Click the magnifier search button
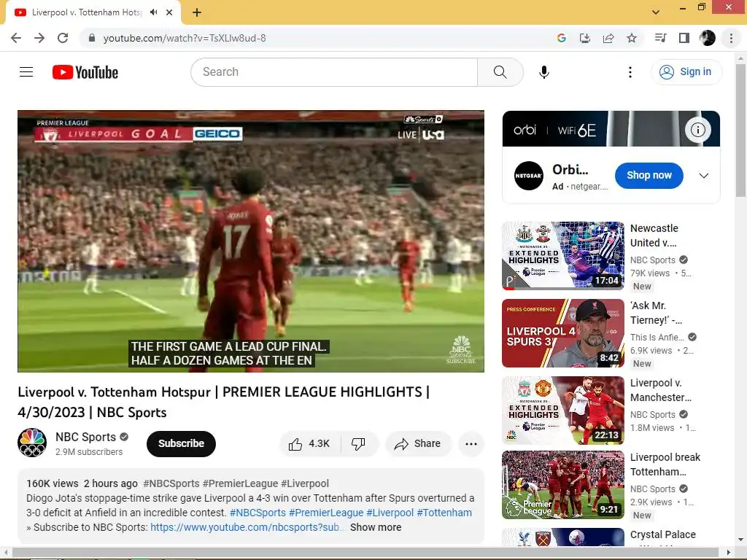Viewport: 747px width, 560px height. pyautogui.click(x=500, y=72)
